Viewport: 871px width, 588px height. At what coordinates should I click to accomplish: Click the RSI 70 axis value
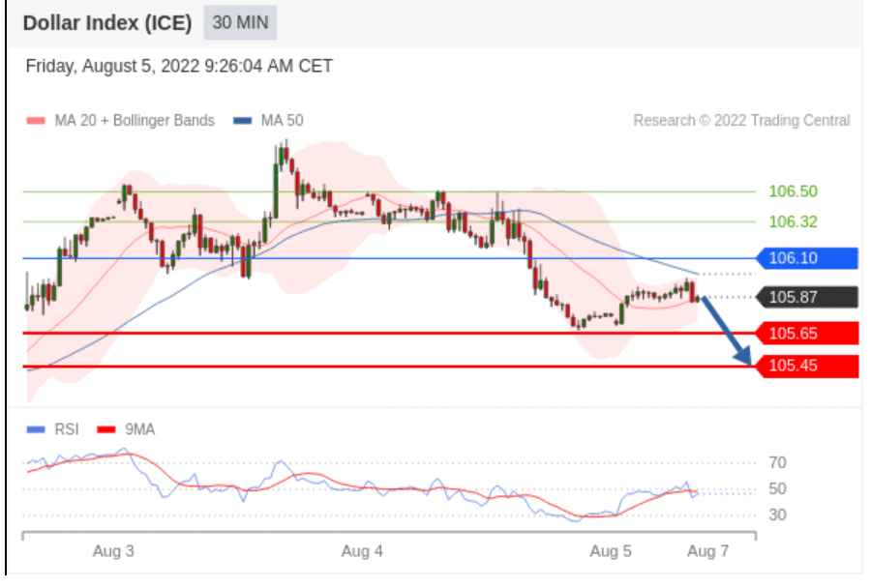(x=777, y=463)
